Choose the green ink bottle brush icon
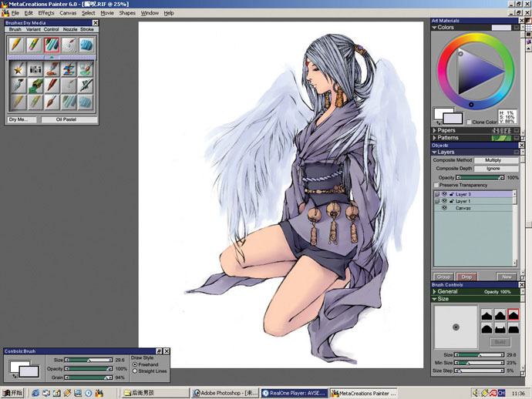Screen dimensions: 532x399 coord(35,85)
